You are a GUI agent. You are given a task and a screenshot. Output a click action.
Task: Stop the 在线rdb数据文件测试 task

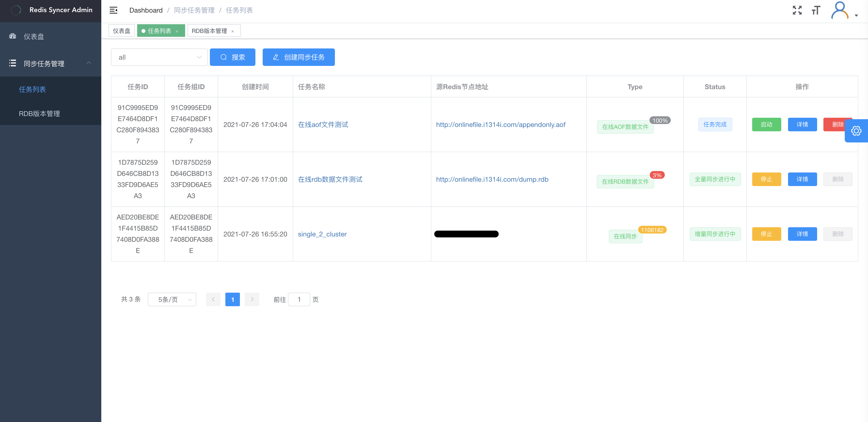tap(766, 179)
